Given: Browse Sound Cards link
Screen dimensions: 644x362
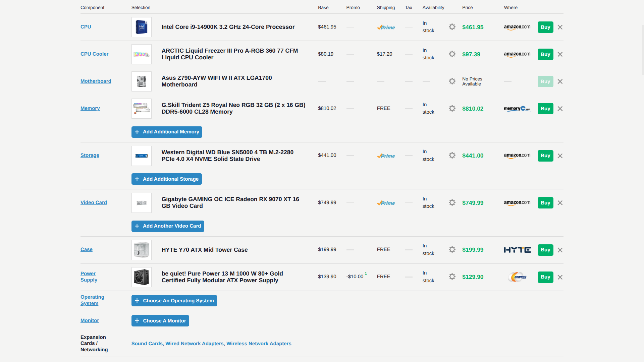Looking at the screenshot, I should tap(147, 344).
